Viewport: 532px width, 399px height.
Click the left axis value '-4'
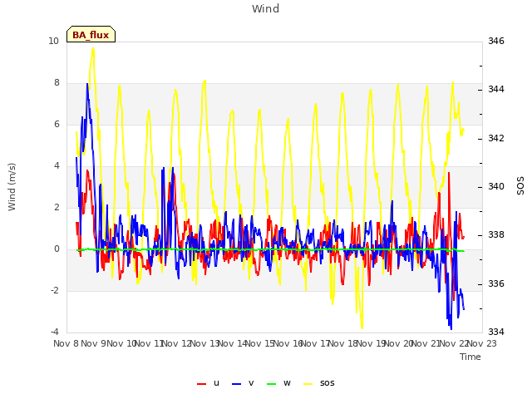[55, 332]
